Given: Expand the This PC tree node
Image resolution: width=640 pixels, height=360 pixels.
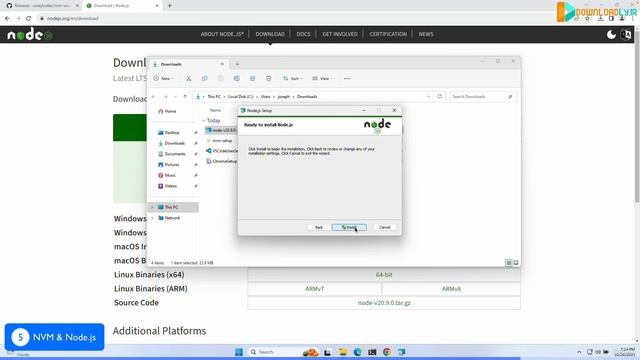Looking at the screenshot, I should click(153, 207).
